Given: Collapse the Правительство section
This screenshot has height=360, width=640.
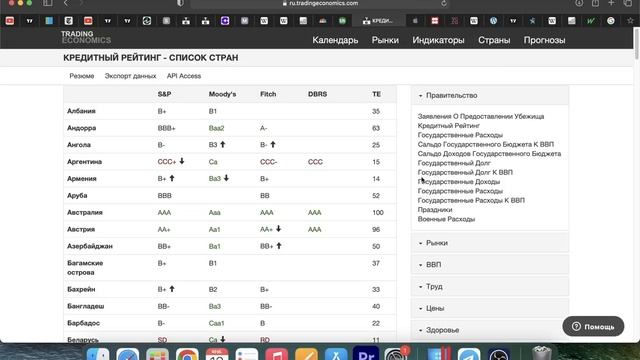Looking at the screenshot, I should click(x=490, y=95).
